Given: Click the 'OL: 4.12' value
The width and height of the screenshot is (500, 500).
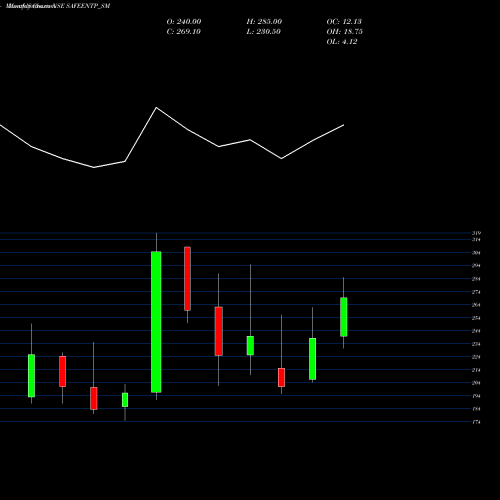Looking at the screenshot, I should pyautogui.click(x=342, y=42).
